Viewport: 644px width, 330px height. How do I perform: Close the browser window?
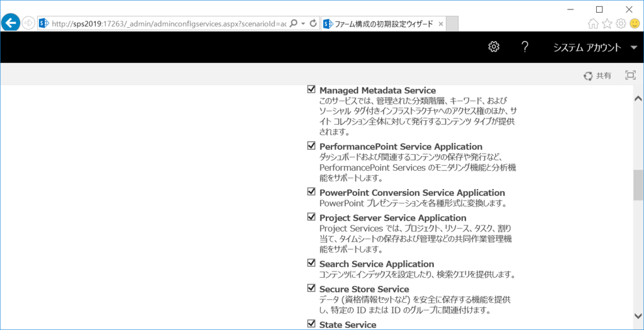(x=628, y=9)
